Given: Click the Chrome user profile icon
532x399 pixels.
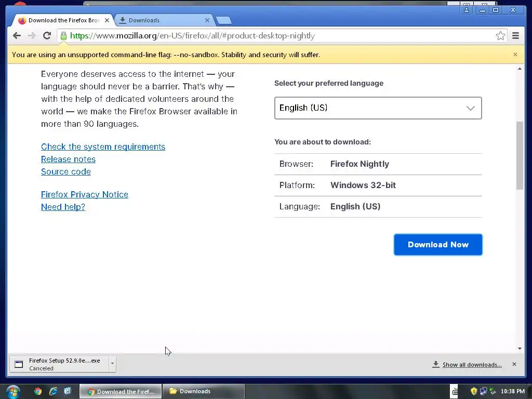Looking at the screenshot, I should [467, 10].
